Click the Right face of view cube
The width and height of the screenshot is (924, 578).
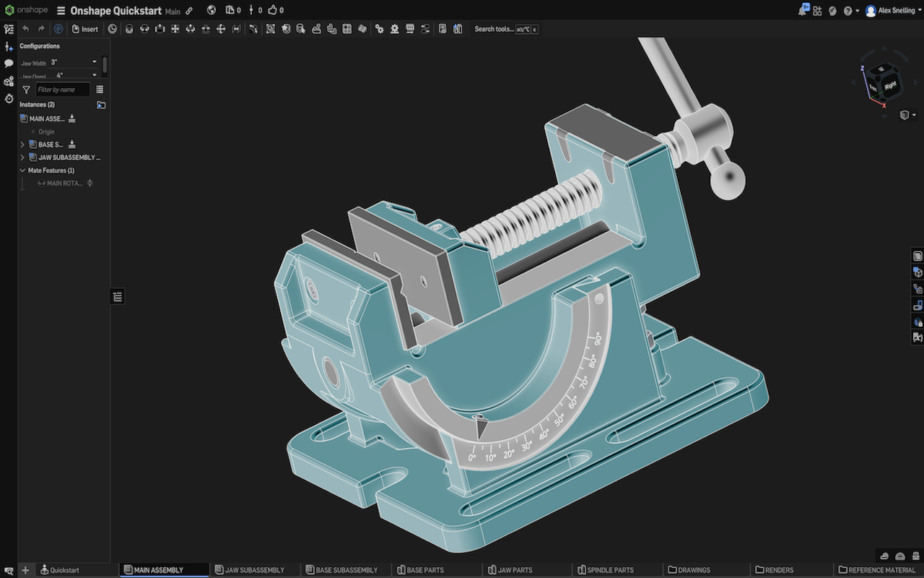click(891, 85)
